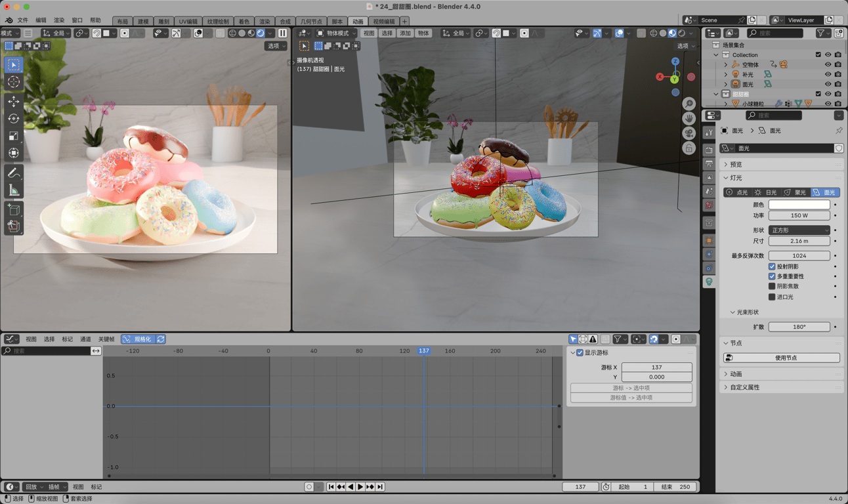
Task: Pick the Annotate pencil tool
Action: click(x=14, y=173)
